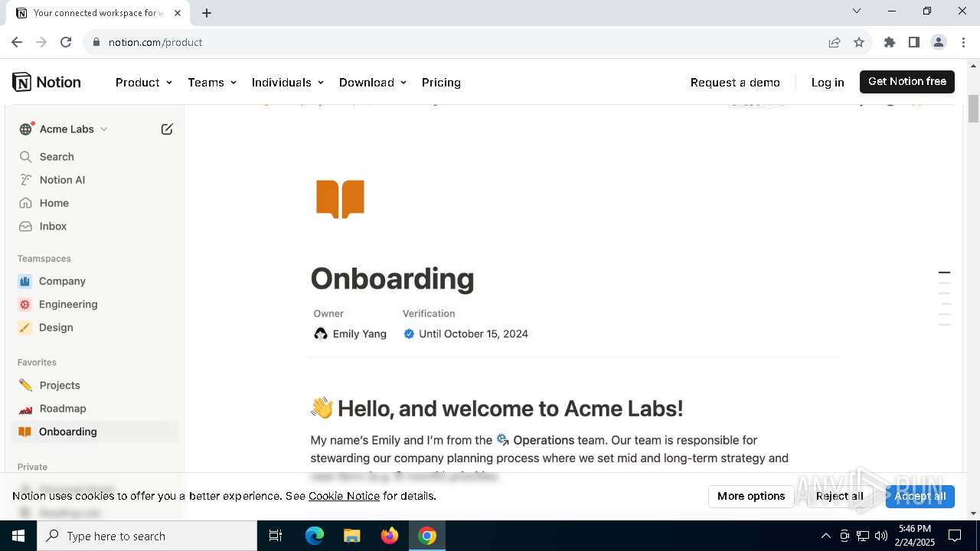
Task: Open the browser extensions puzzle icon
Action: tap(890, 42)
